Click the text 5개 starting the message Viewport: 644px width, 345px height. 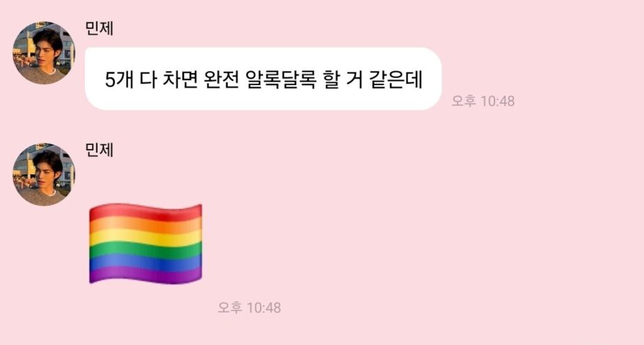point(120,79)
